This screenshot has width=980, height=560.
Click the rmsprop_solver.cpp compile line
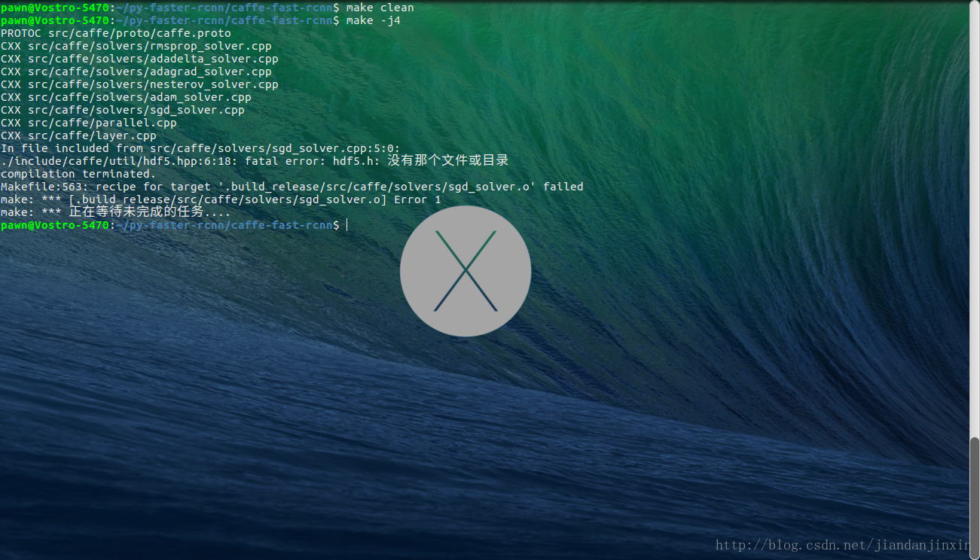coord(136,46)
